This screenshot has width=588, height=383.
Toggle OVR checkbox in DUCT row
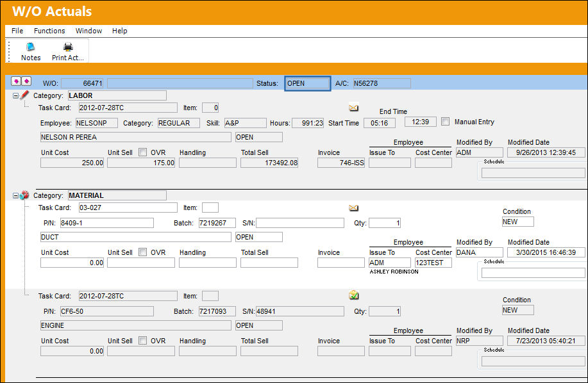click(142, 252)
